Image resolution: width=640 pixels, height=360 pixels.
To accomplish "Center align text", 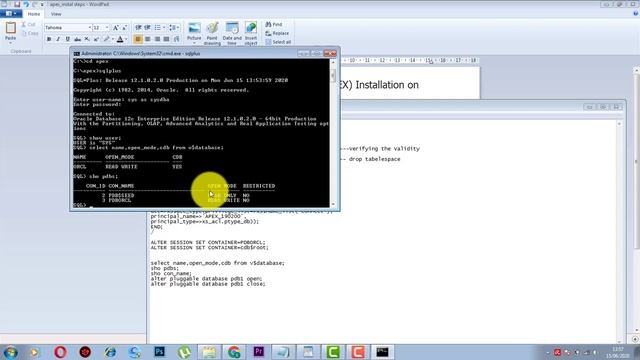I will (x=147, y=39).
